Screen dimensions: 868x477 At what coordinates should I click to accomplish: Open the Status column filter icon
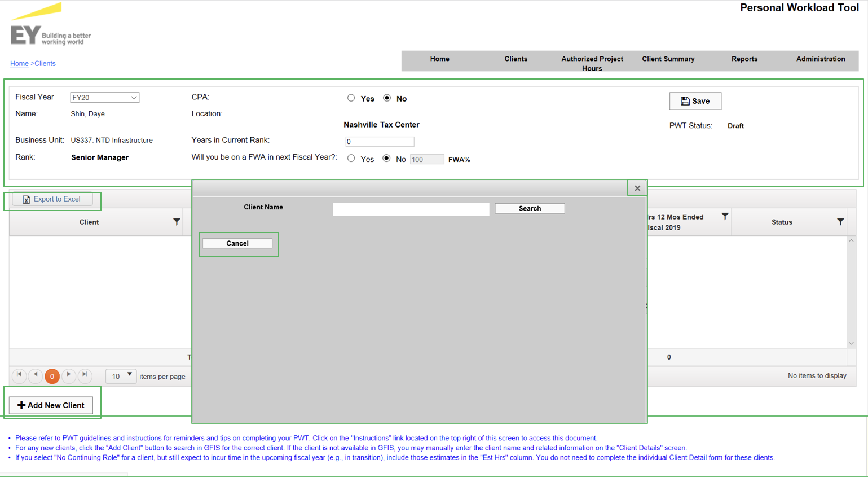840,222
